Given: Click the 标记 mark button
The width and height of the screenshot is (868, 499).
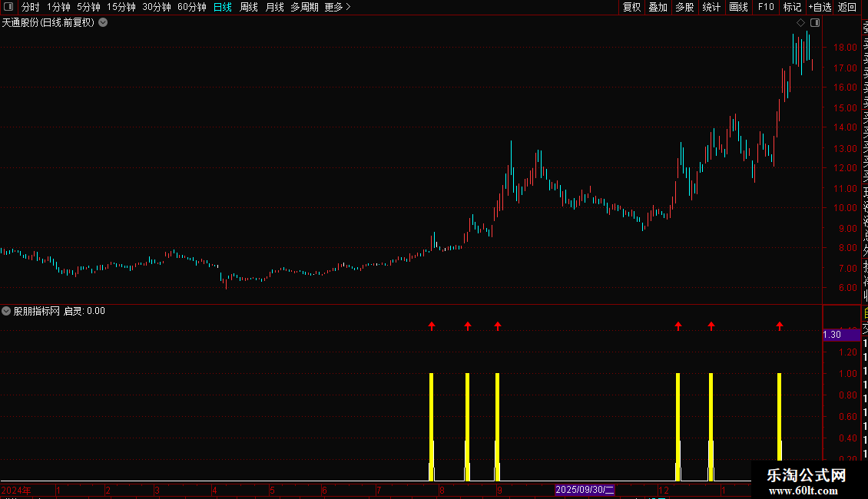Looking at the screenshot, I should pos(792,7).
